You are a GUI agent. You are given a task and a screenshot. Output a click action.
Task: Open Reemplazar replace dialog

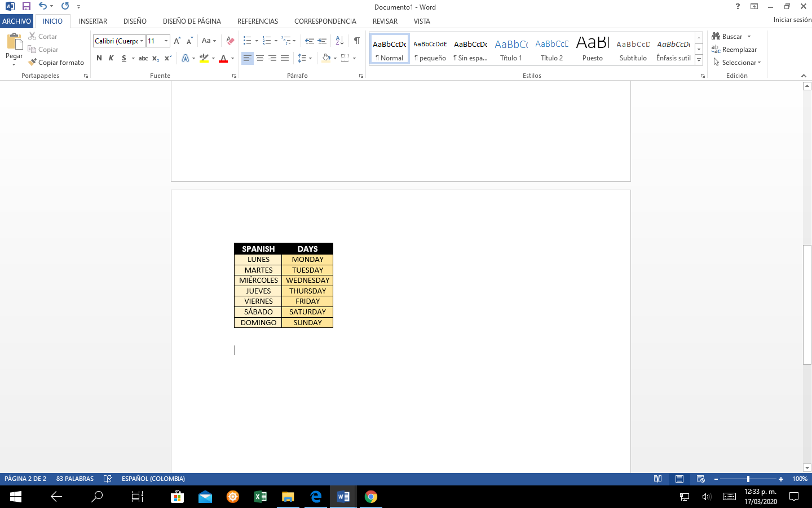coord(734,50)
